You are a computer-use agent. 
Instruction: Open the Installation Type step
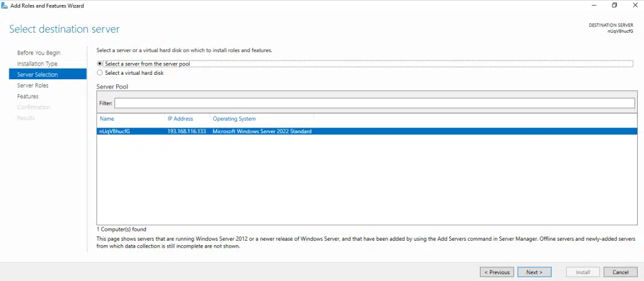(37, 63)
